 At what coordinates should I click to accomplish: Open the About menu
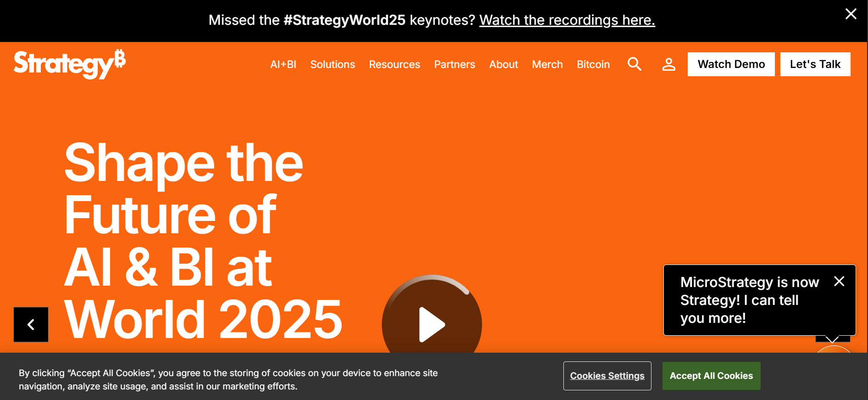point(503,64)
